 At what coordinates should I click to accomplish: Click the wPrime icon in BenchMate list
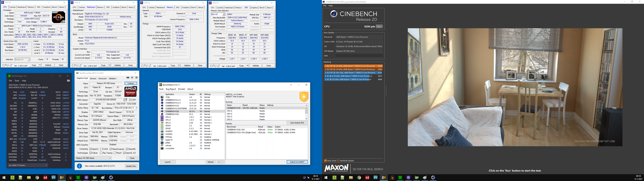click(x=162, y=145)
